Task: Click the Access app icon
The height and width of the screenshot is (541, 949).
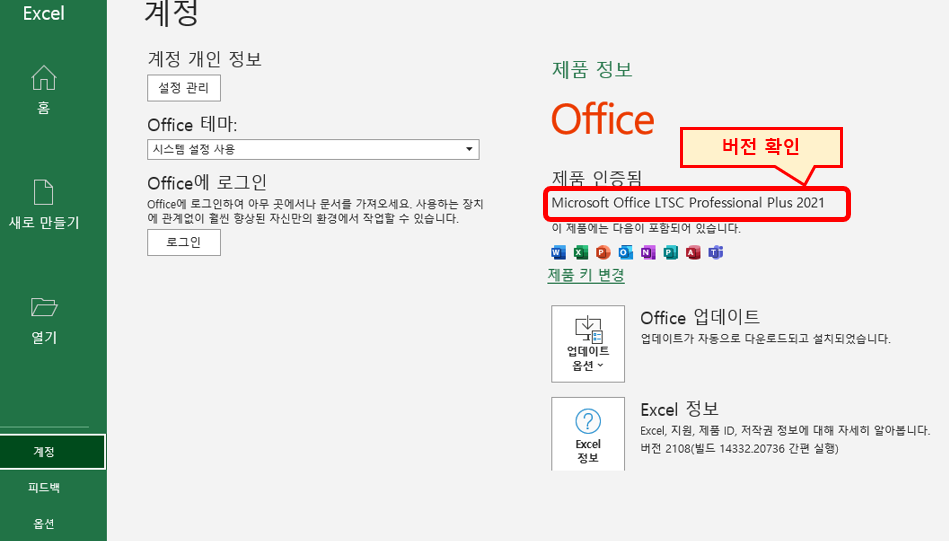Action: point(693,252)
